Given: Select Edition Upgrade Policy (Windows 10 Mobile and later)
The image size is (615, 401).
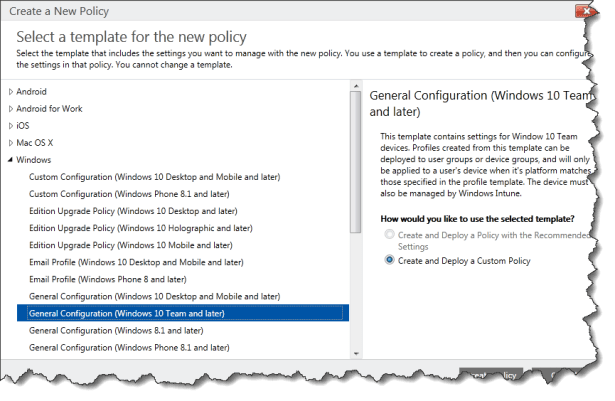Looking at the screenshot, I should pos(131,245).
